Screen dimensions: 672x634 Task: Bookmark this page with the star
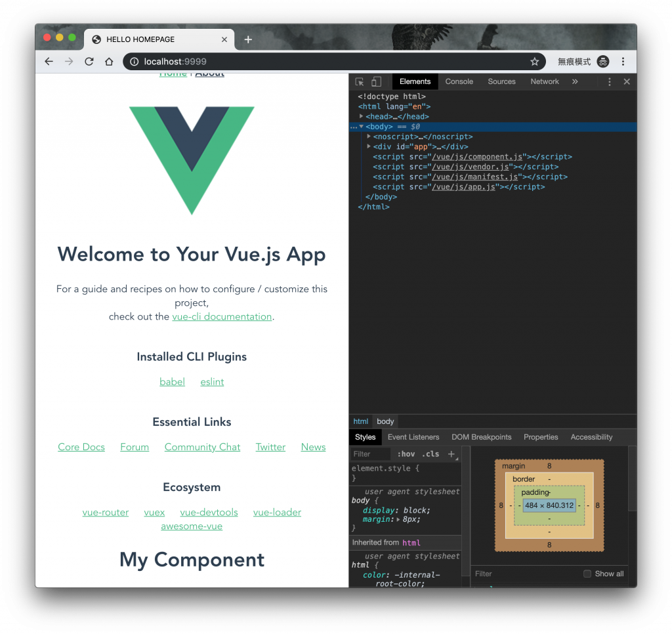pyautogui.click(x=534, y=61)
